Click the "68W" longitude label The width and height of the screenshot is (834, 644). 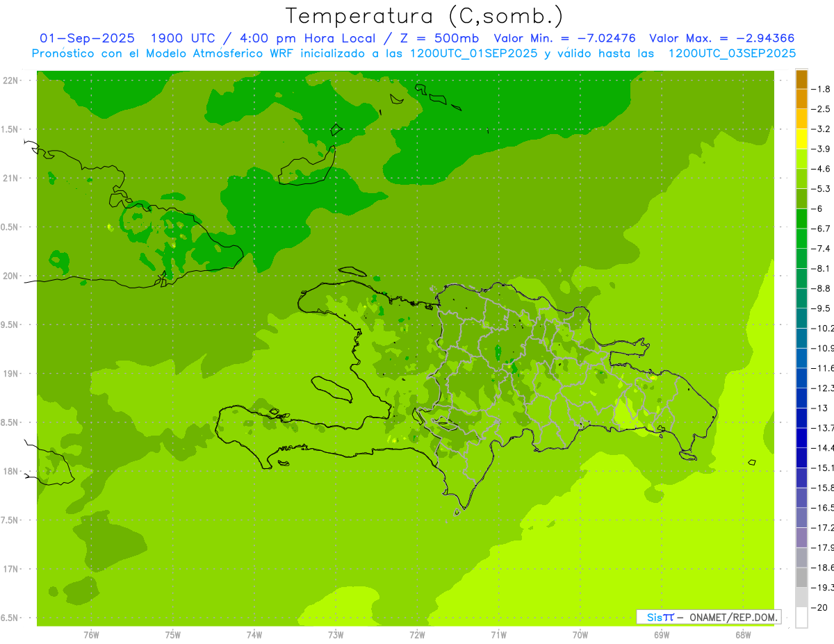pyautogui.click(x=743, y=635)
